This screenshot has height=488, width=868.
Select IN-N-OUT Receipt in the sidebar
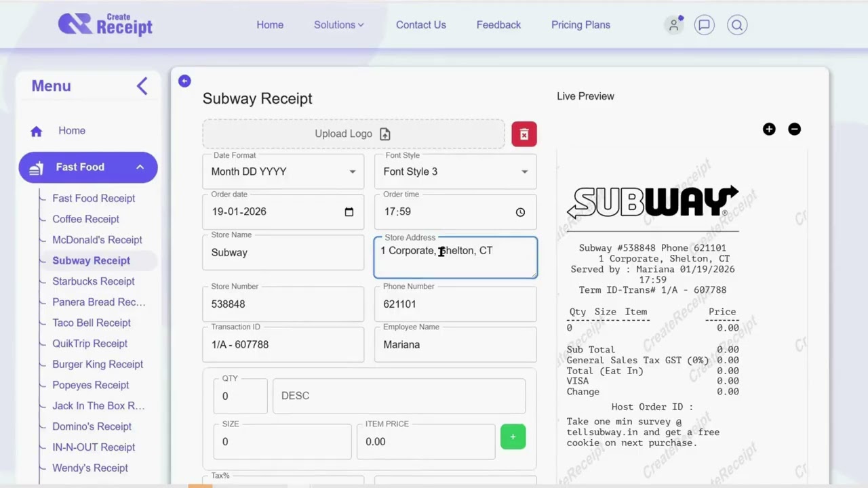click(94, 447)
